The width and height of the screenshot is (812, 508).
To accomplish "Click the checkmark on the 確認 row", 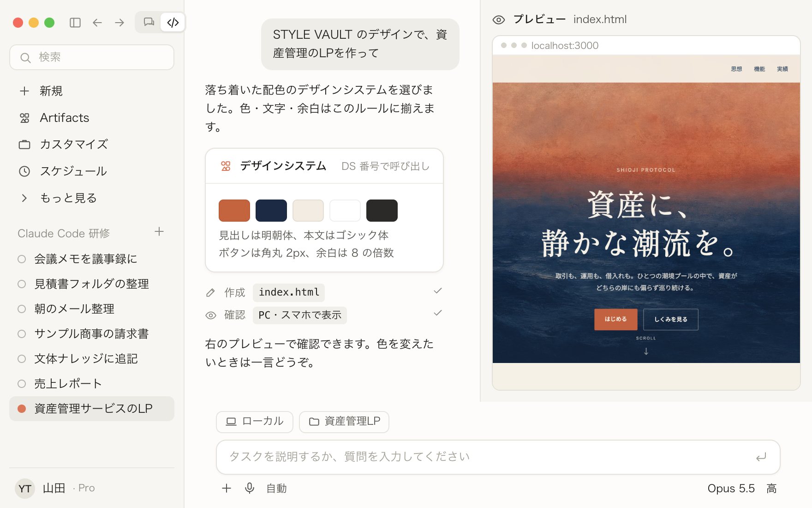I will pyautogui.click(x=438, y=313).
